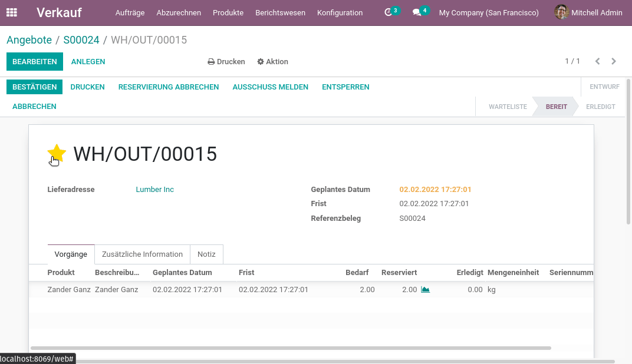This screenshot has height=364, width=632.
Task: Switch to the Notiz tab
Action: point(206,254)
